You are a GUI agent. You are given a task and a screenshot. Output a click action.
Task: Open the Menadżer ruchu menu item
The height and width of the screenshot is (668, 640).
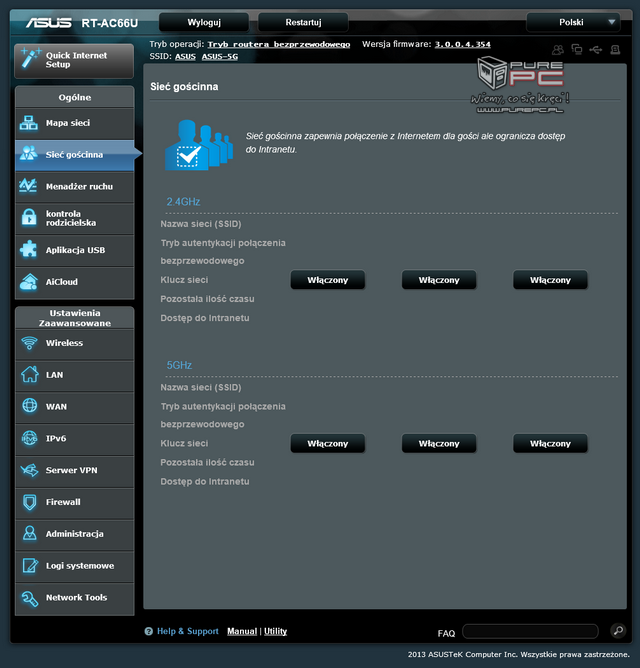click(x=75, y=186)
